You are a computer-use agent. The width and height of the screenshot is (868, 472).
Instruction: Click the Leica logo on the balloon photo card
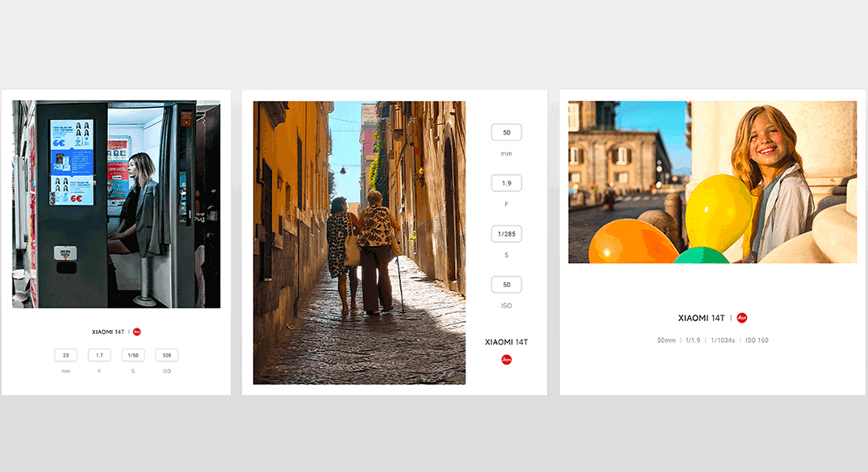(x=741, y=318)
